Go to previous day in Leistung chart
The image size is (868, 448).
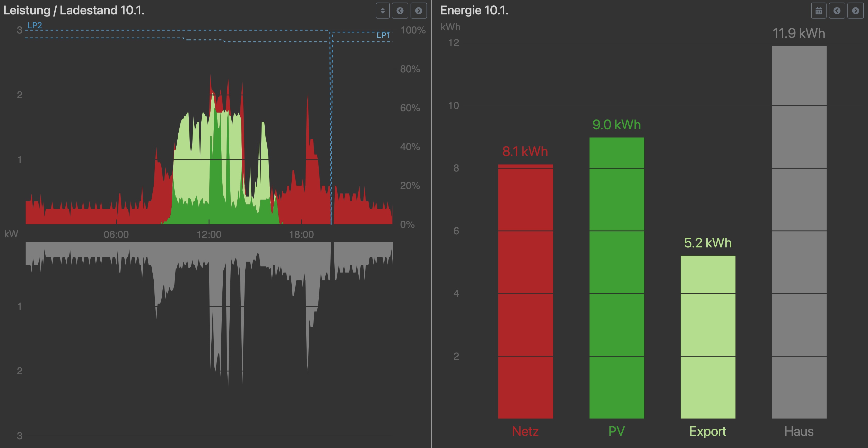[400, 11]
